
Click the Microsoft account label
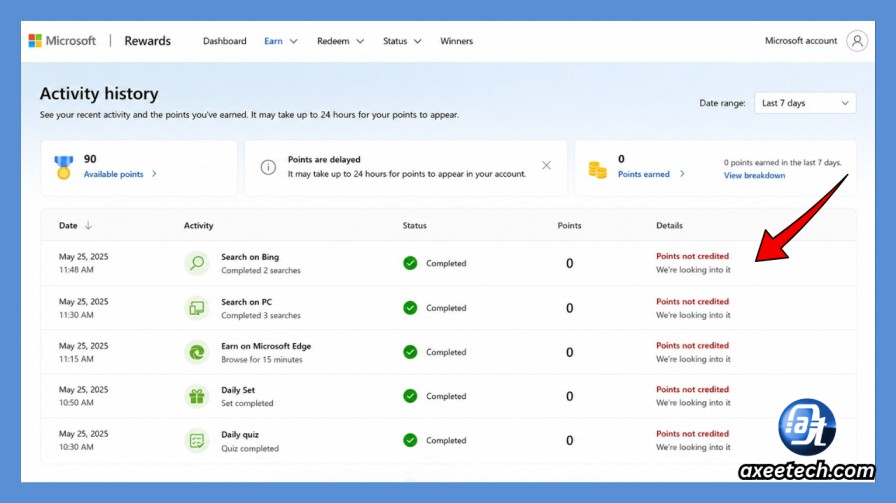pos(801,41)
